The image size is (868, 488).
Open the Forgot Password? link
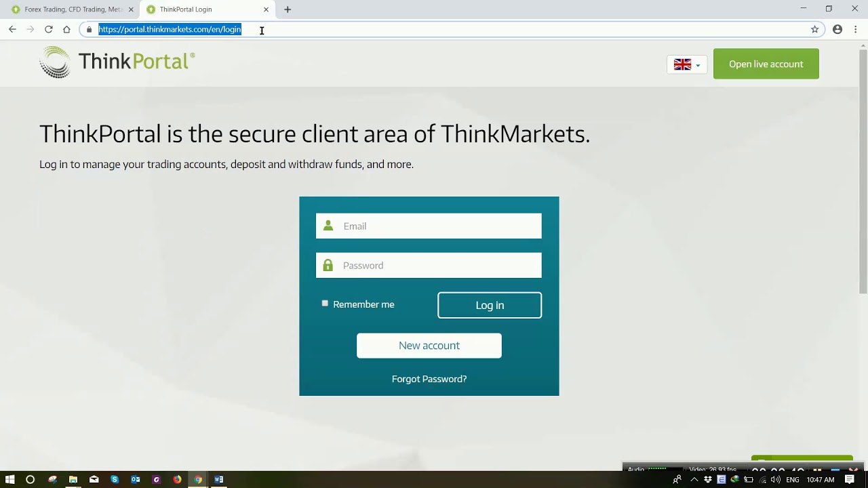point(429,379)
